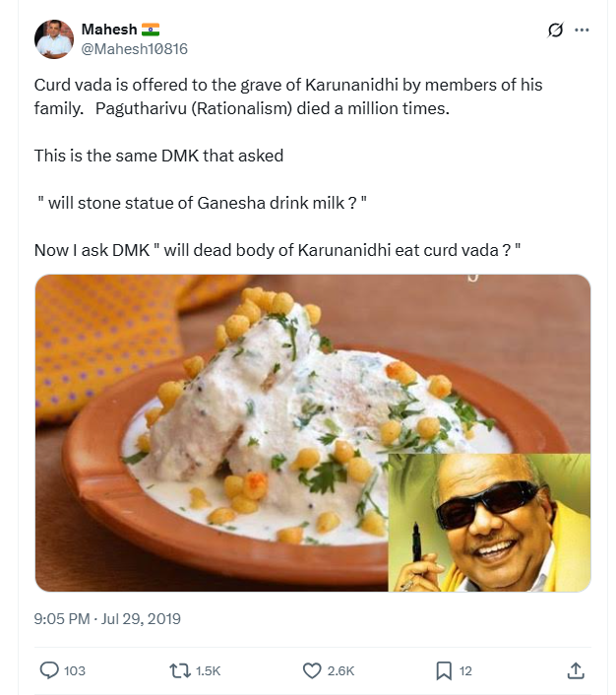Click the bookmark count showing 12
This screenshot has width=616, height=695.
pos(465,671)
